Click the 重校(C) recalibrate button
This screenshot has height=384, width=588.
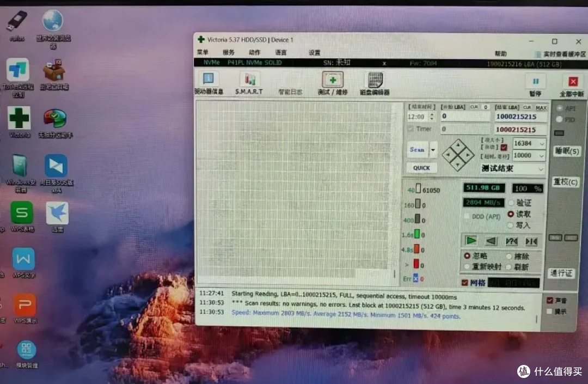click(x=566, y=182)
